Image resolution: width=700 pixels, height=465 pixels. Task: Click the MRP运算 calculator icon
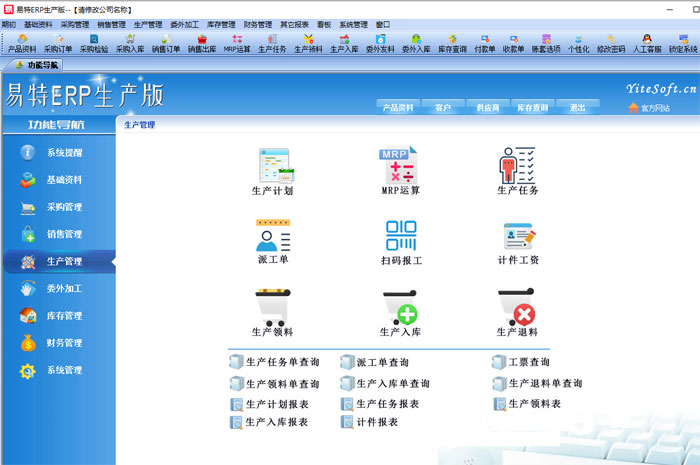(400, 165)
